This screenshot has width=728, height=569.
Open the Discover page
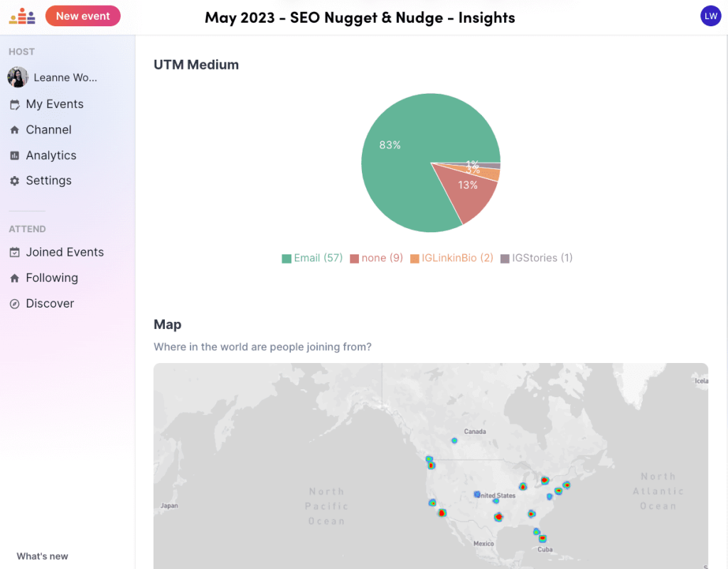pos(50,304)
